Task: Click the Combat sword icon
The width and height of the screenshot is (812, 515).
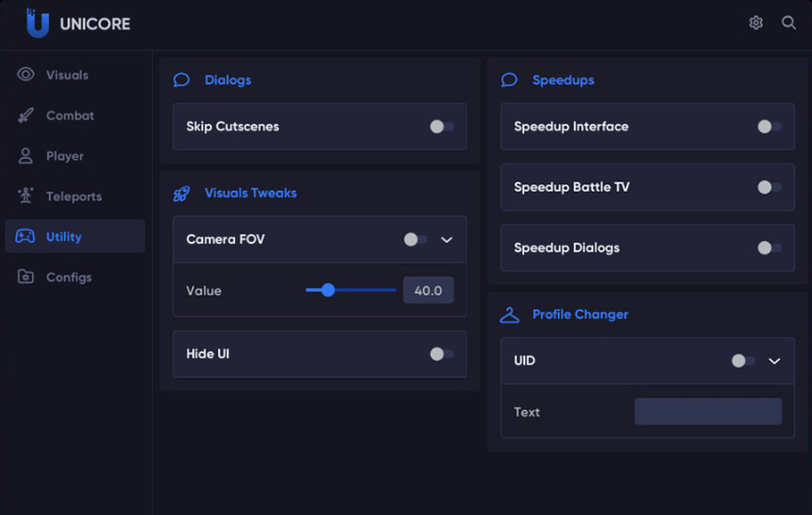Action: click(25, 115)
